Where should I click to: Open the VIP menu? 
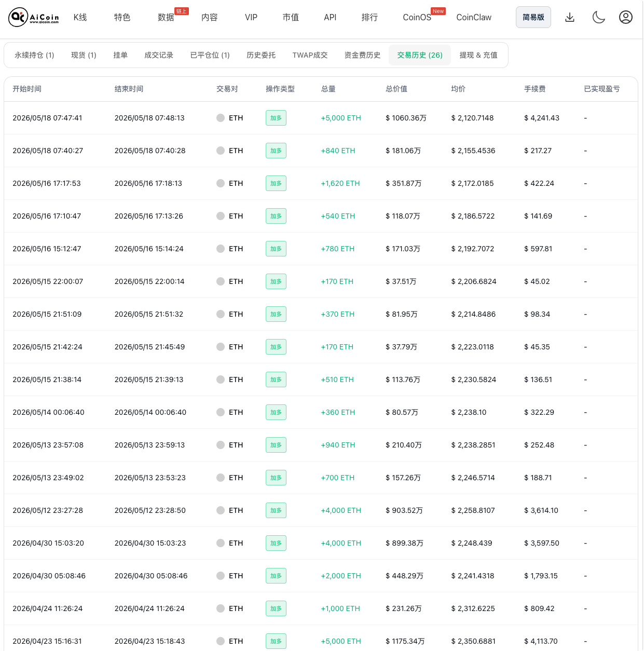pos(251,17)
